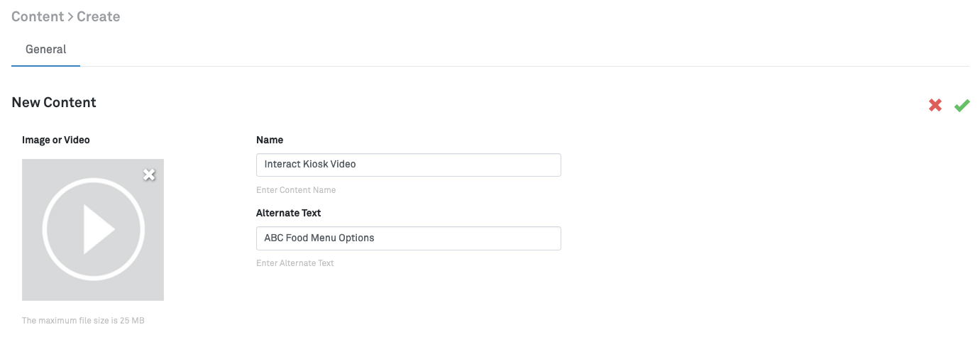
Task: Remove uploaded video using white X icon
Action: click(x=149, y=175)
